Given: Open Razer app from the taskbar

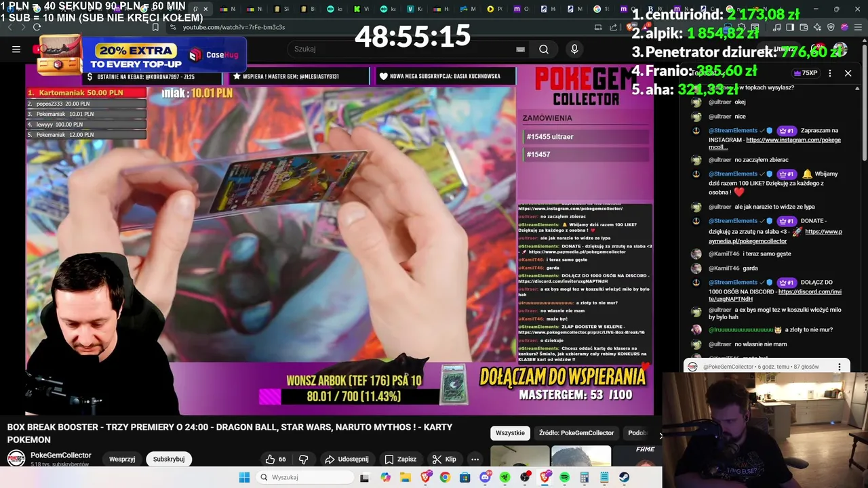Looking at the screenshot, I should 505,477.
